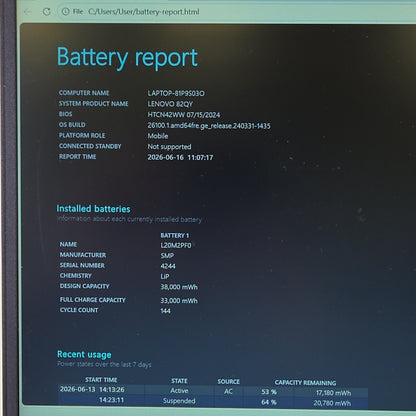This screenshot has height=416, width=416.
Task: Select the 53 % capacity cell
Action: pyautogui.click(x=269, y=392)
